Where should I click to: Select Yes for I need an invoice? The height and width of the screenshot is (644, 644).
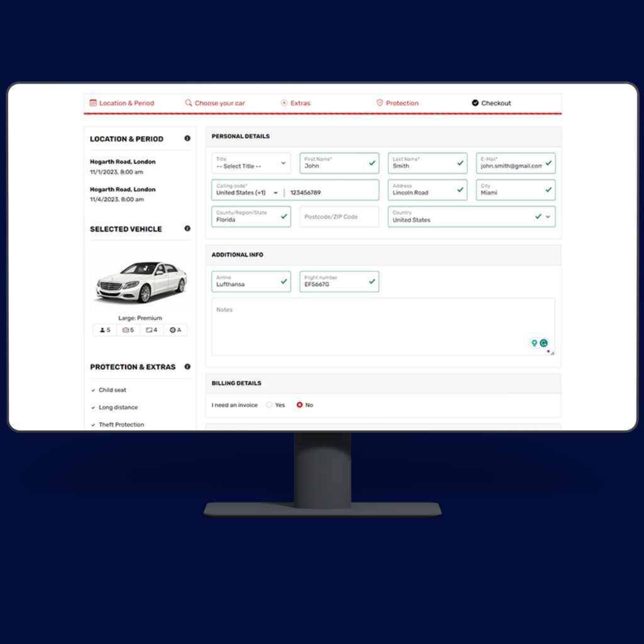tap(269, 405)
